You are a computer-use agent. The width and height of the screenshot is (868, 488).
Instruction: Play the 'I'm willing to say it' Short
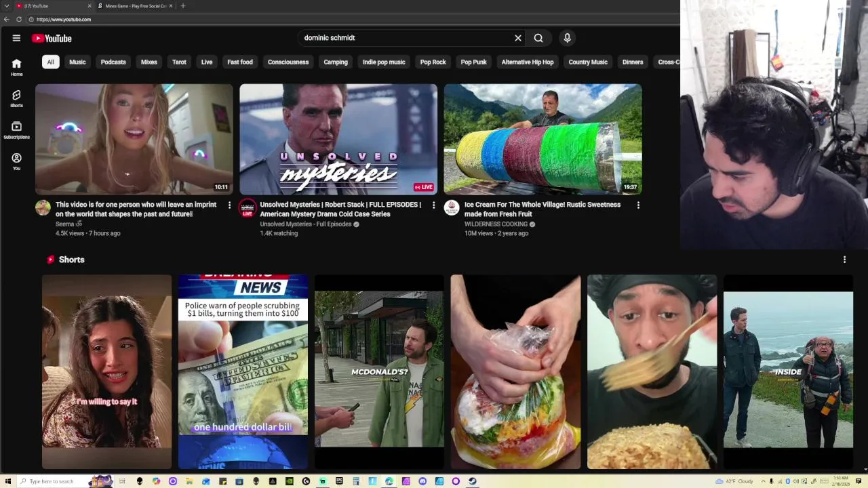tap(106, 371)
